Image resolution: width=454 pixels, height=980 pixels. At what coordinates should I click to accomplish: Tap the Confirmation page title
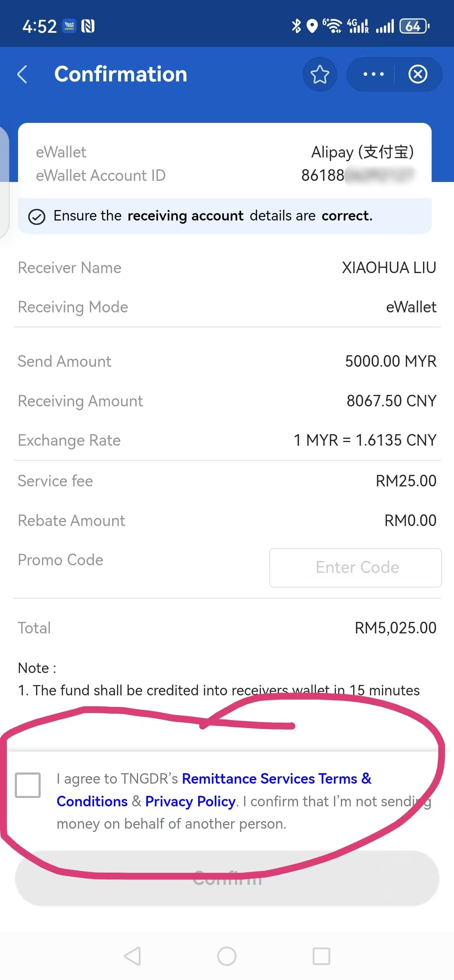tap(121, 74)
